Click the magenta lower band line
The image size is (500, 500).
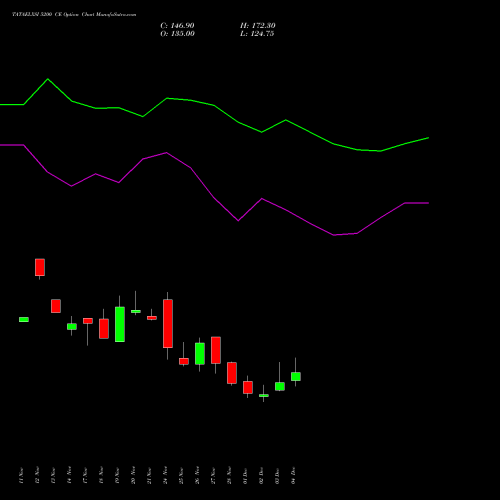(214, 199)
